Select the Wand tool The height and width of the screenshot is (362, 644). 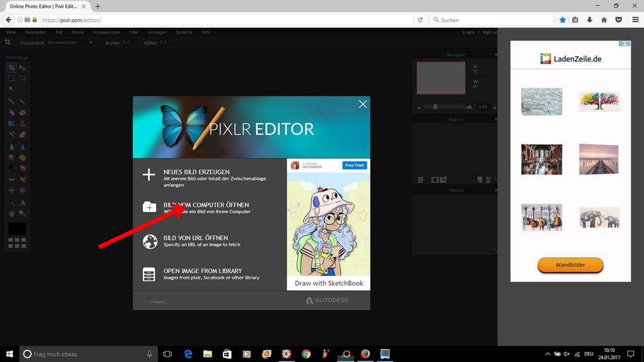(x=12, y=89)
